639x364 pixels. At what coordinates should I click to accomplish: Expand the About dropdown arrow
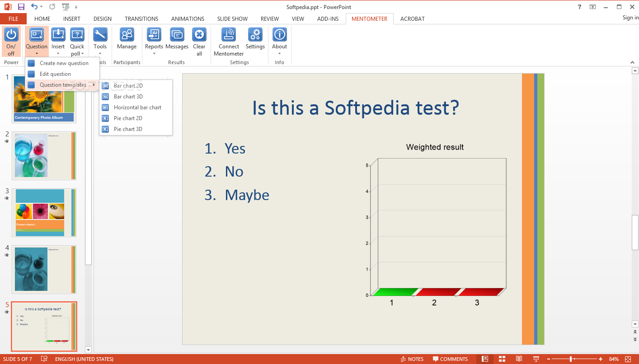(280, 54)
